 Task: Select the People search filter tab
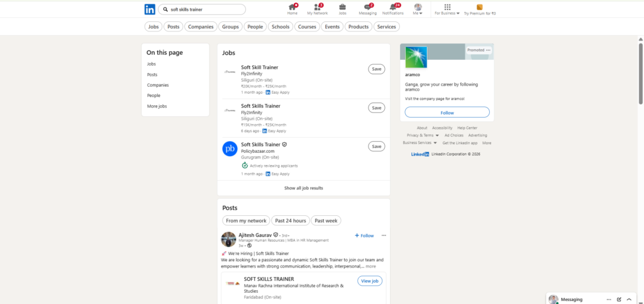click(x=255, y=26)
